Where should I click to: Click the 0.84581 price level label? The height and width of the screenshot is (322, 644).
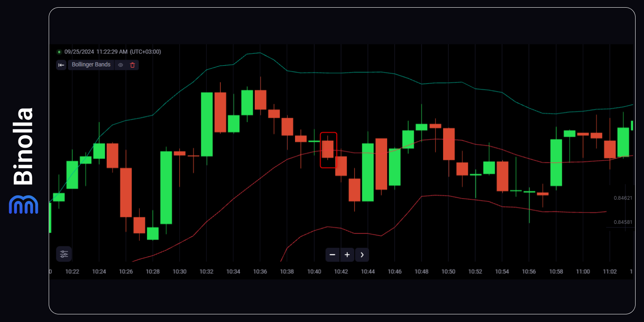coord(623,222)
